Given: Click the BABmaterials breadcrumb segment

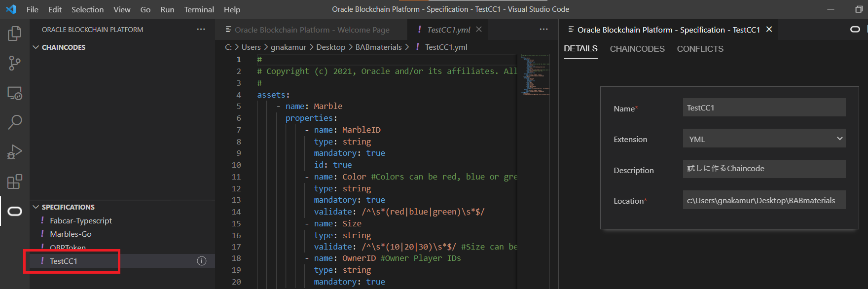Looking at the screenshot, I should 379,47.
